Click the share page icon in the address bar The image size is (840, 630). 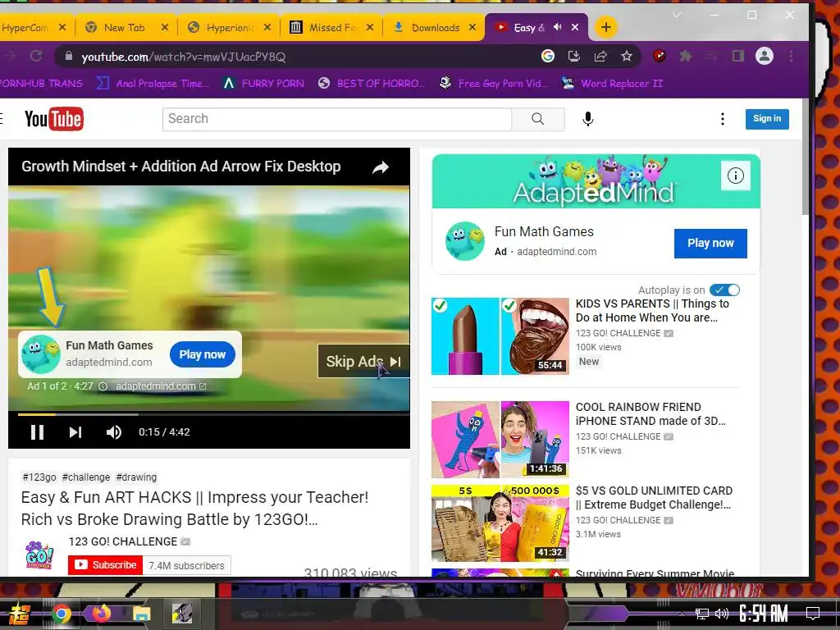point(600,56)
